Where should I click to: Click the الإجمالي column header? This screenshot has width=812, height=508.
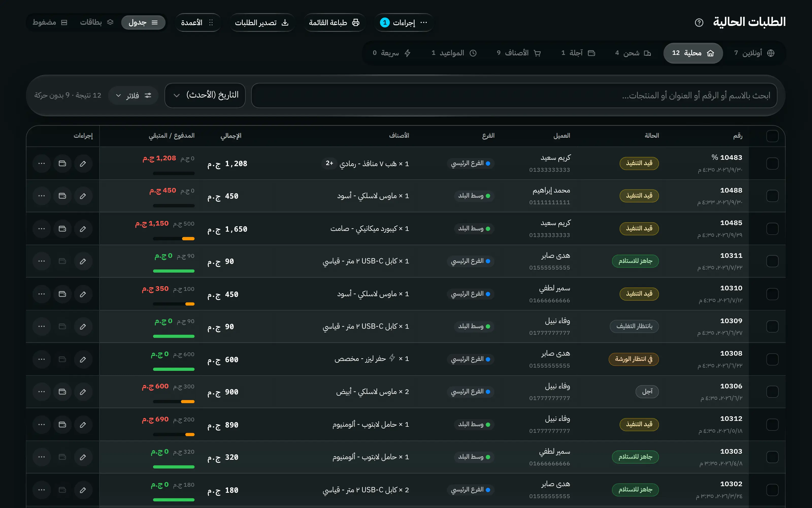[x=231, y=136]
